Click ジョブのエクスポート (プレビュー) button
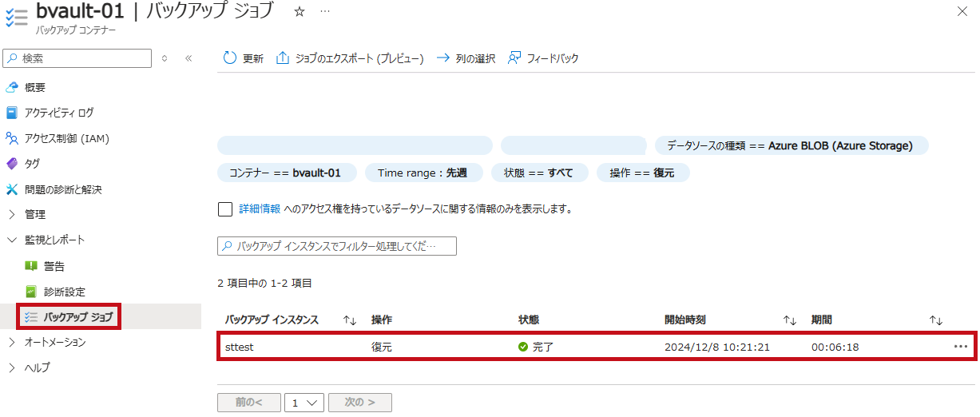The image size is (980, 417). pyautogui.click(x=350, y=58)
